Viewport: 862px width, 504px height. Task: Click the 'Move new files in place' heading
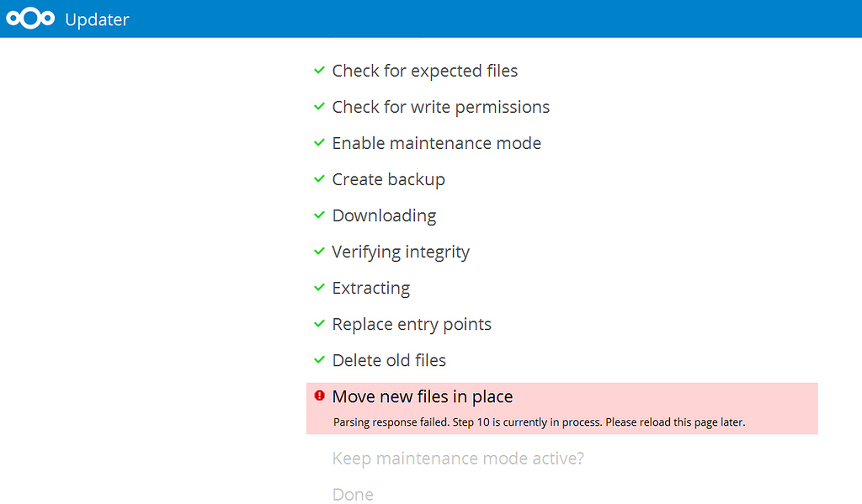click(423, 397)
